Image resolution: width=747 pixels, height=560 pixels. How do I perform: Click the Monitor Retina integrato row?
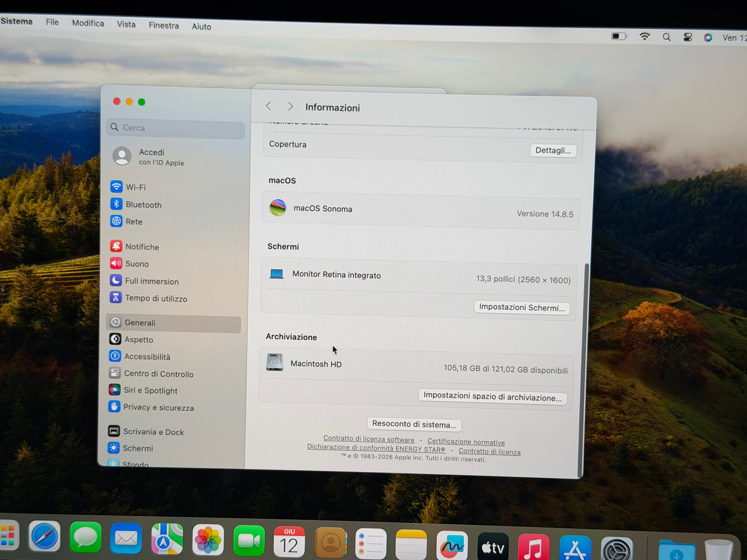(420, 276)
